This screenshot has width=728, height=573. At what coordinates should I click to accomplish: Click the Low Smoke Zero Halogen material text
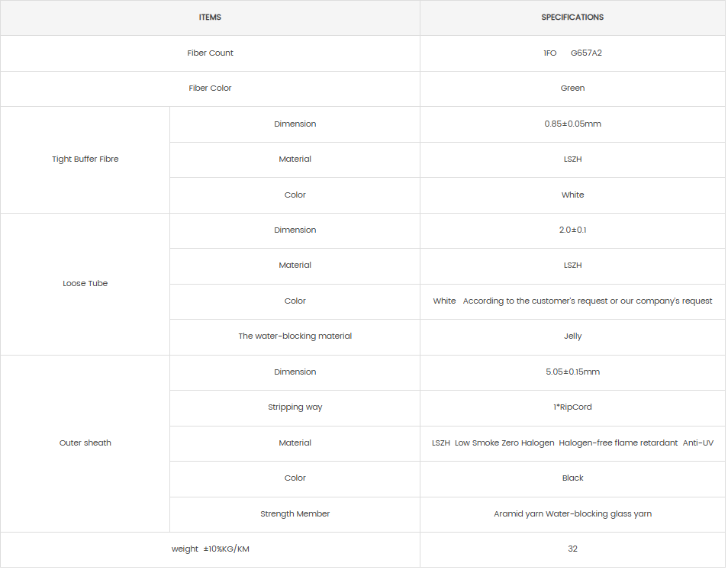point(504,443)
